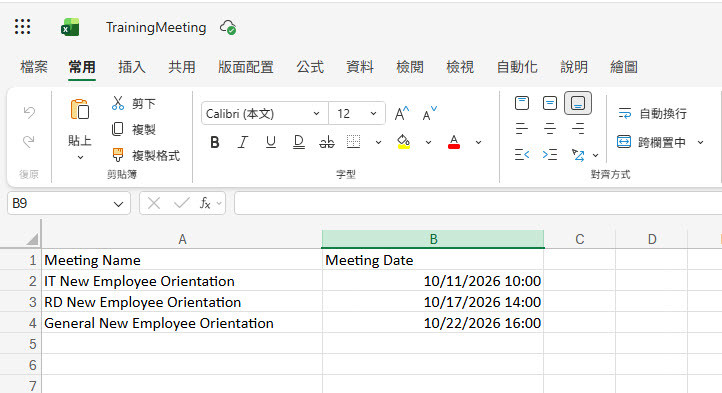Click the text orientation icon
Image resolution: width=722 pixels, height=393 pixels.
[x=578, y=155]
